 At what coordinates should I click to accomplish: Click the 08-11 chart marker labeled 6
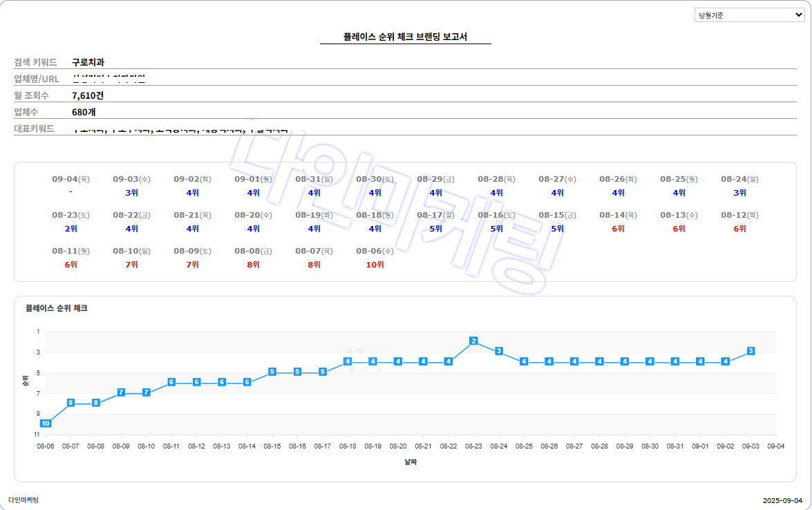171,382
